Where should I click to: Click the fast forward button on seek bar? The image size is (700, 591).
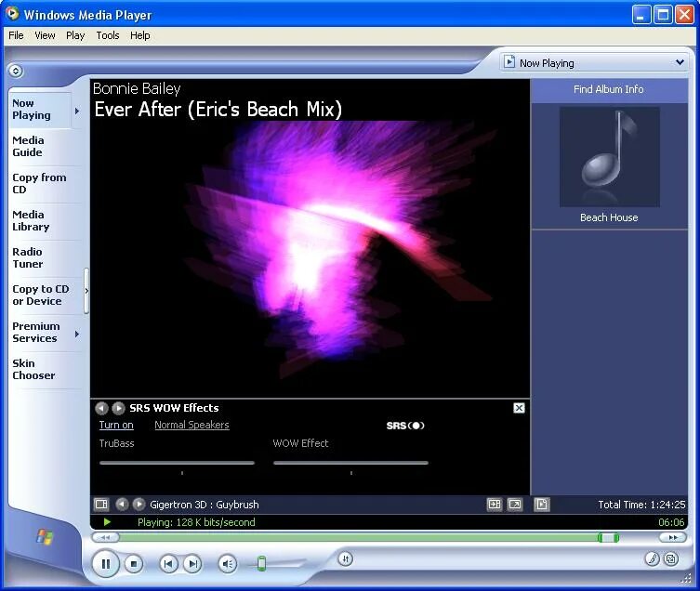(673, 537)
